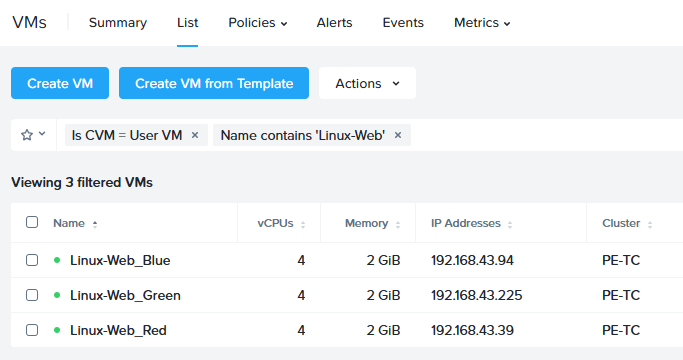Select the Linux-Web_Blue checkbox
Viewport: 683px width, 360px height.
pyautogui.click(x=32, y=260)
